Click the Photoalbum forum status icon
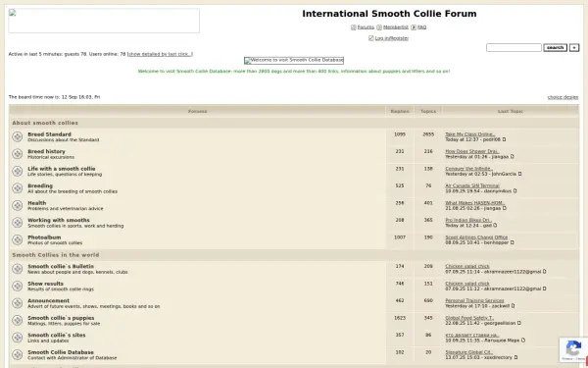This screenshot has height=368, width=588. tap(18, 240)
